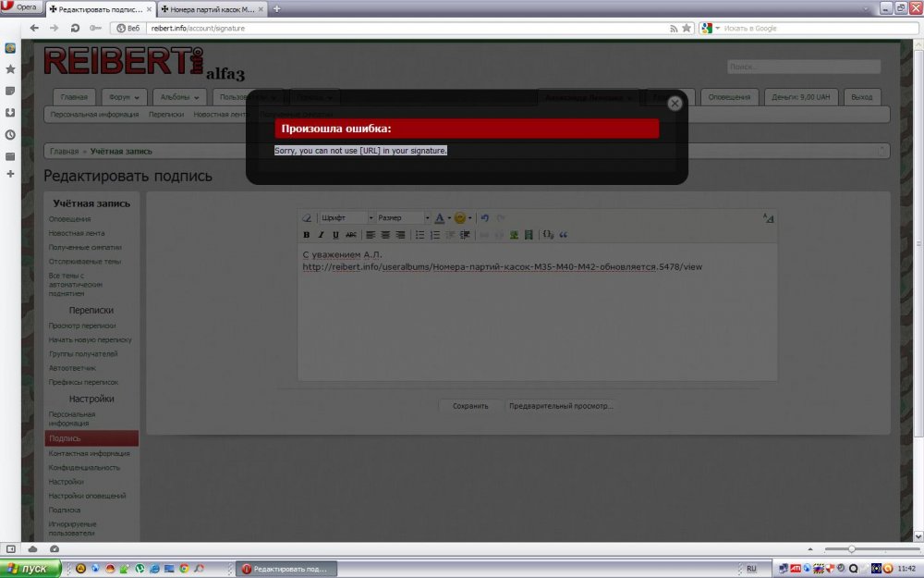Screen dimensions: 924x578
Task: Toggle Strikethrough text formatting
Action: [350, 235]
